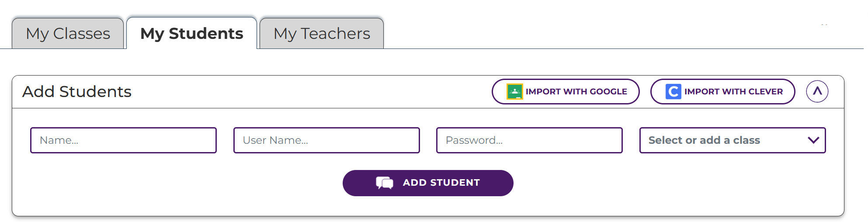This screenshot has width=868, height=222.
Task: Click the chat bubbles icon on Add Student
Action: 385,183
